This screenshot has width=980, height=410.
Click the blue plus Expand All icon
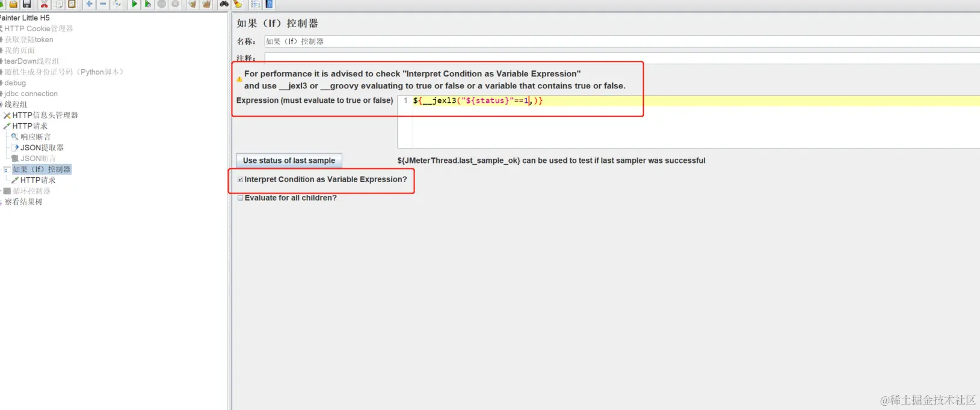(x=90, y=4)
